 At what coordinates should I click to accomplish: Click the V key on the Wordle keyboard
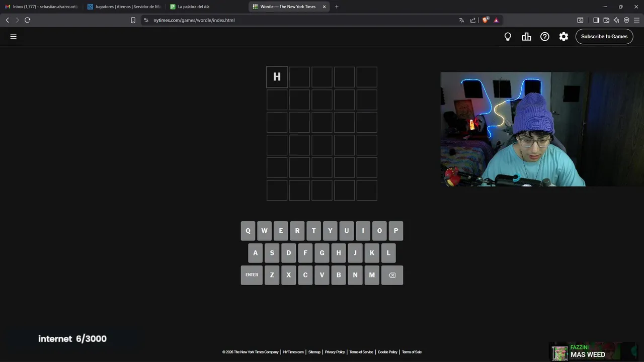tap(322, 275)
